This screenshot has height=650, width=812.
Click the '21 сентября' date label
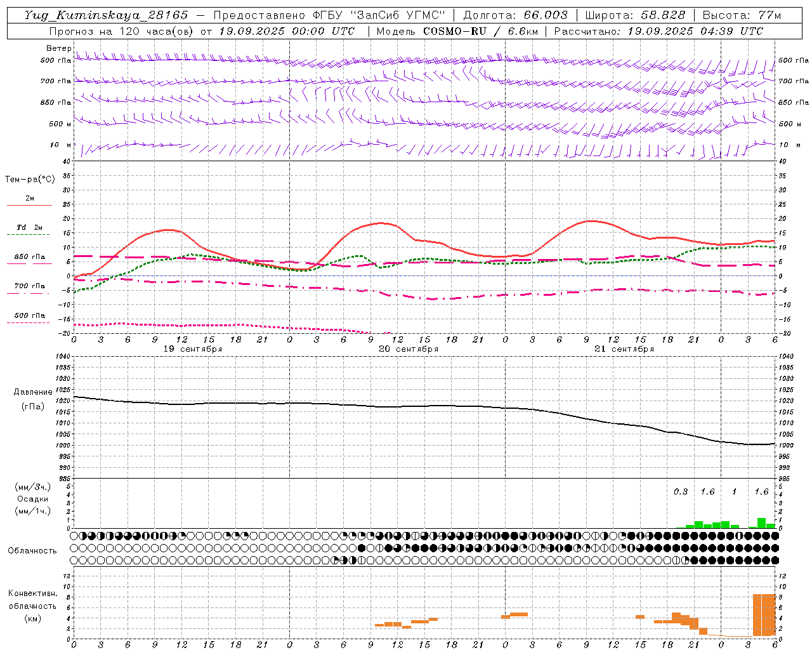click(x=624, y=349)
